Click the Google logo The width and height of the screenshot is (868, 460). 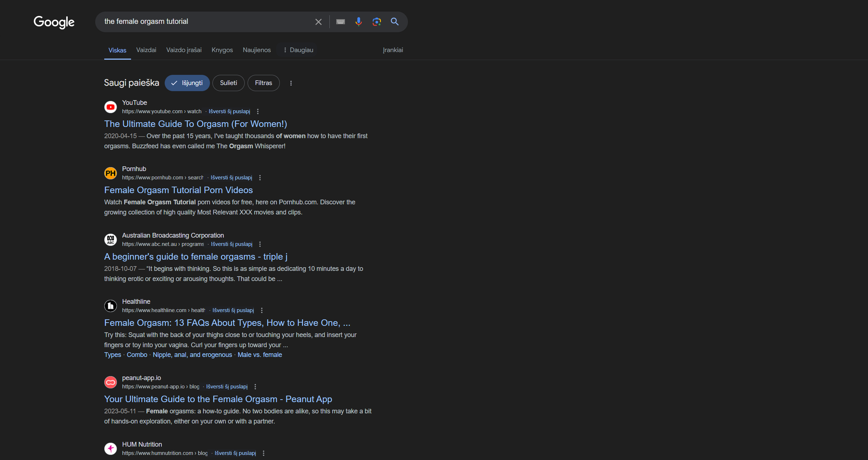click(x=54, y=22)
